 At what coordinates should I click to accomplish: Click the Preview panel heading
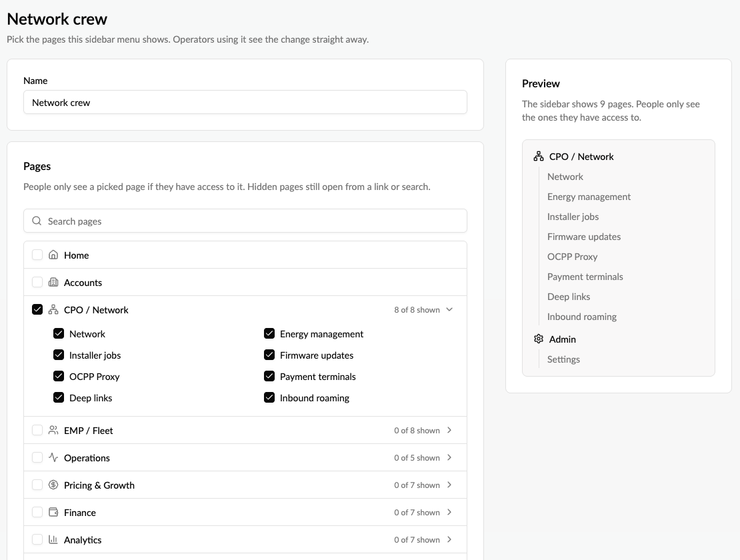pos(541,83)
